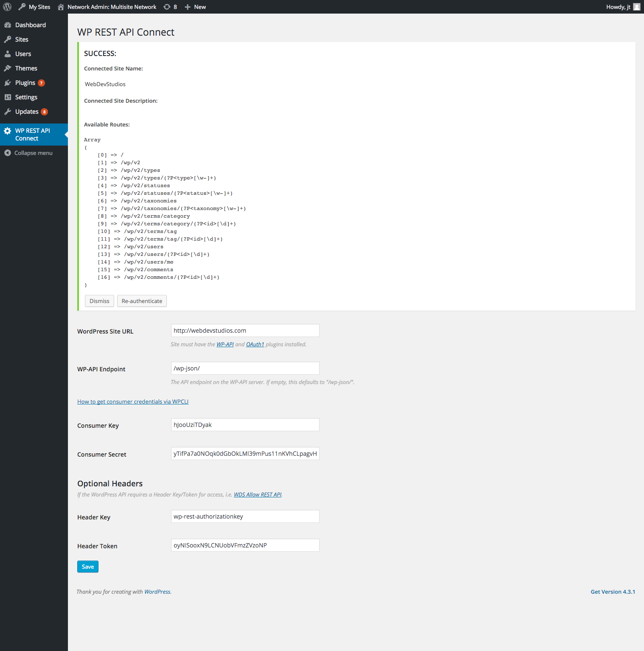Image resolution: width=644 pixels, height=651 pixels.
Task: Click Get Version 4.3.1 link
Action: 613,592
